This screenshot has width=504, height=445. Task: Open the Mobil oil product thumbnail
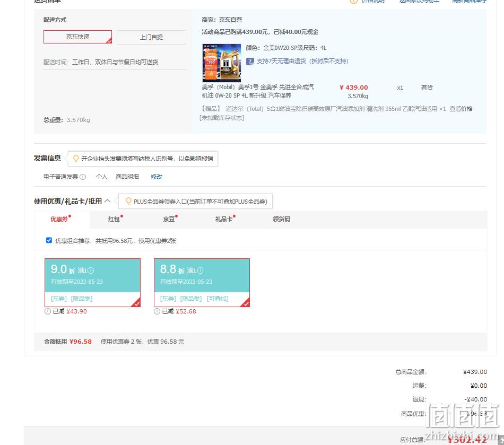pos(221,63)
